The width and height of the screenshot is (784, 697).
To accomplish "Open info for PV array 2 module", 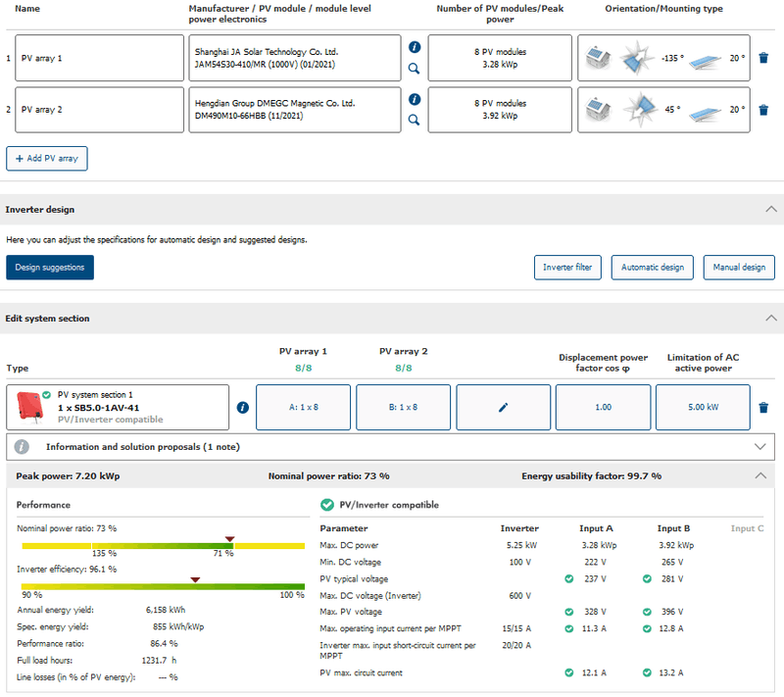I will [414, 99].
